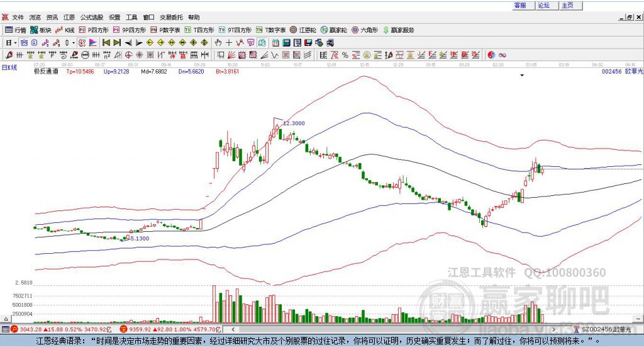Open the 公式选股 menu
Screen dimensions: 644x347
(92, 17)
